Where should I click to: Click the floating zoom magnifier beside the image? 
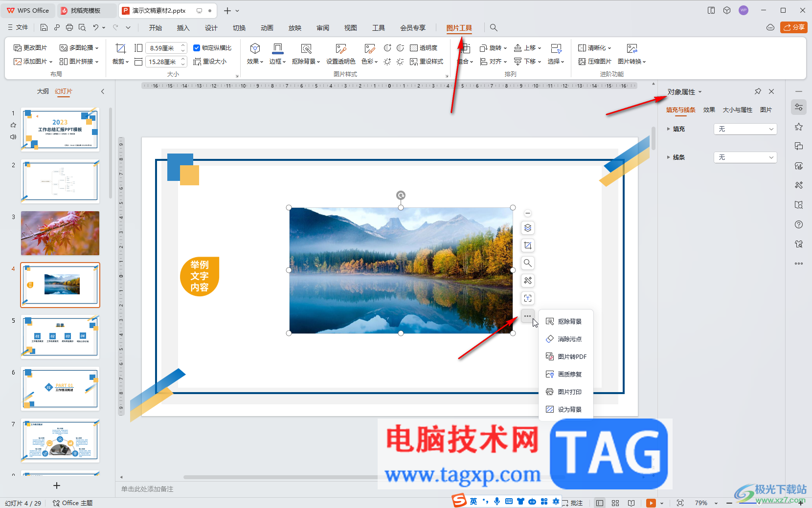click(528, 263)
